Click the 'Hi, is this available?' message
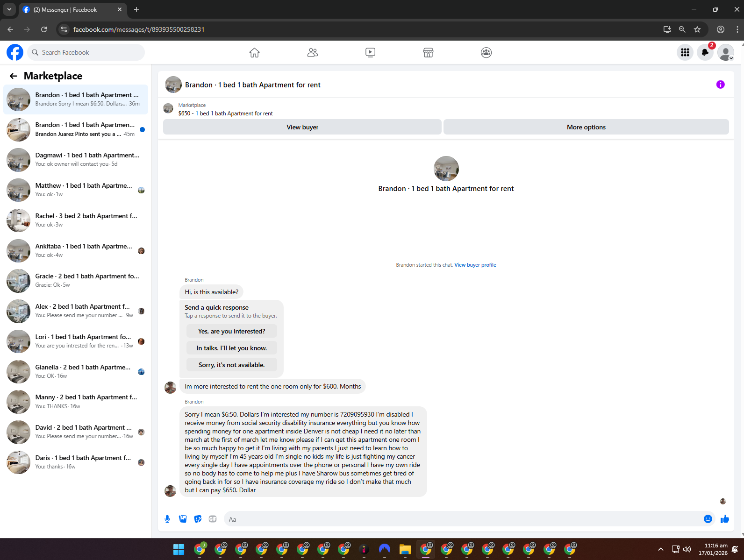 pyautogui.click(x=211, y=292)
